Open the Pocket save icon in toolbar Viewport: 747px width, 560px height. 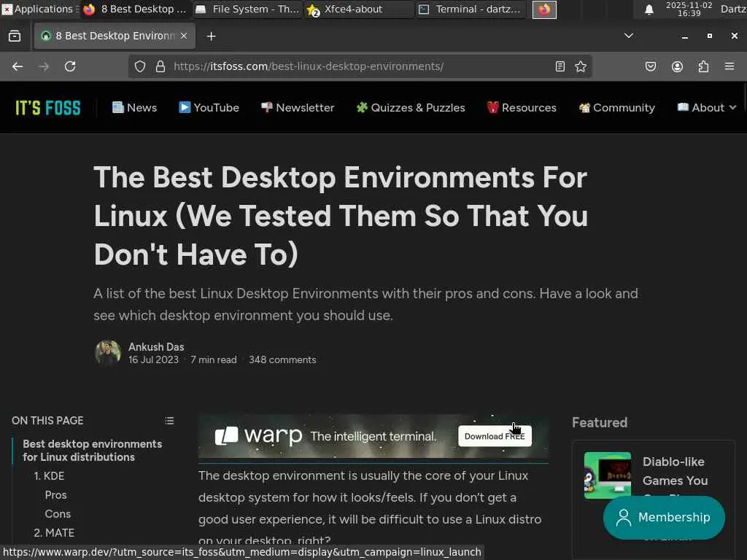pyautogui.click(x=651, y=66)
